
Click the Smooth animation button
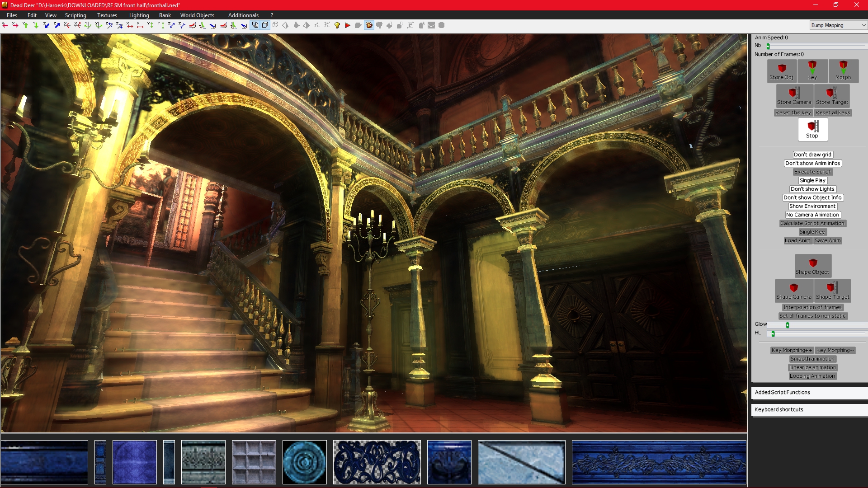click(812, 359)
